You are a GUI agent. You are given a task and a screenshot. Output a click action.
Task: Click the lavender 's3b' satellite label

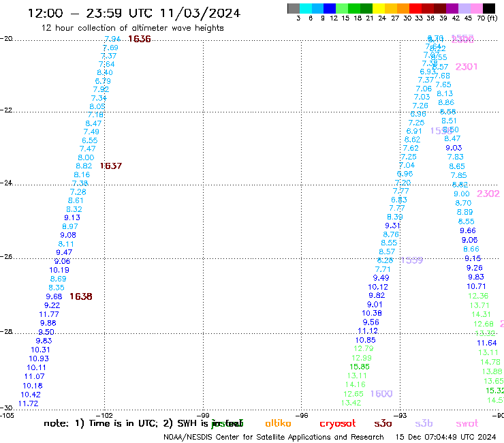pos(424,423)
